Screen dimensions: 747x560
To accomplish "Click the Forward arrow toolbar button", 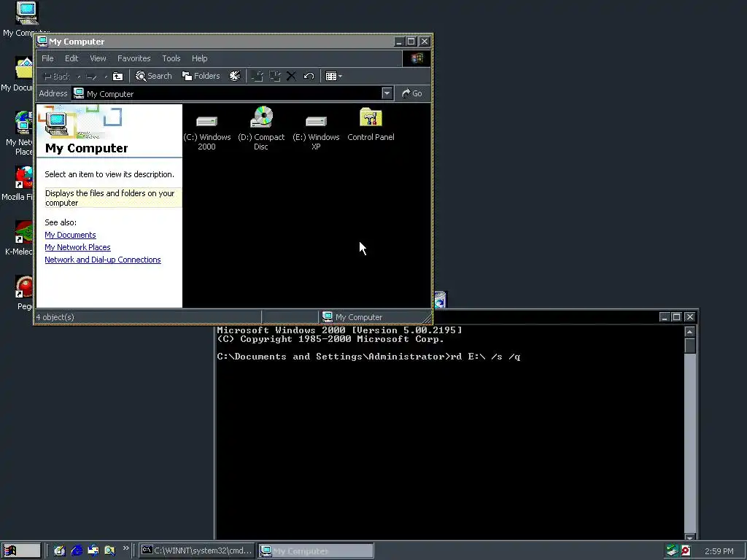I will click(x=91, y=76).
